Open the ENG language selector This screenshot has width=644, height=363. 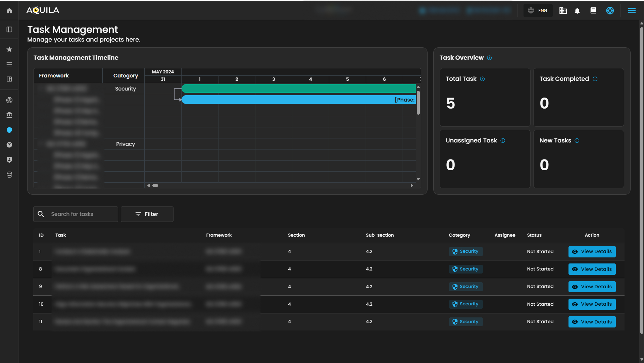(538, 11)
